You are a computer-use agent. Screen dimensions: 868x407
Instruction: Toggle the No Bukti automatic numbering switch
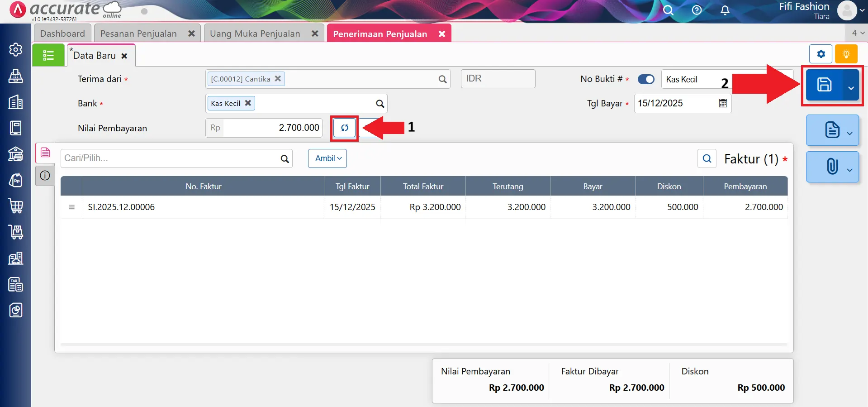646,79
